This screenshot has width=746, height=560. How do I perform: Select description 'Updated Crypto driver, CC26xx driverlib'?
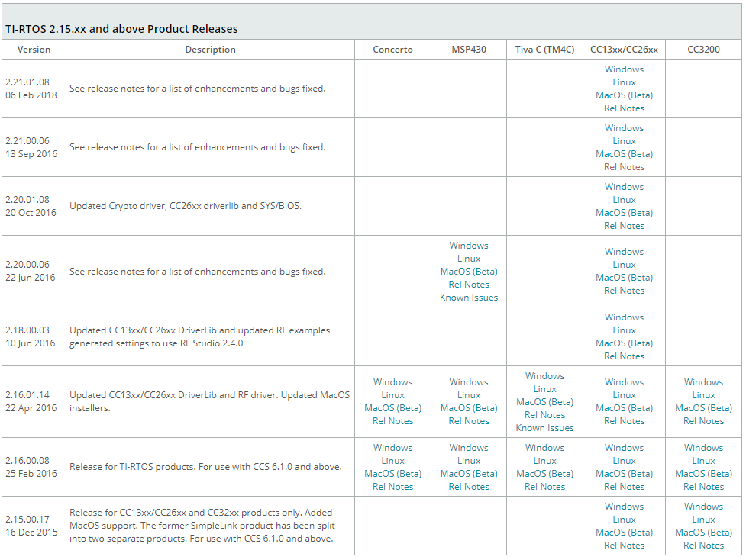tap(186, 206)
